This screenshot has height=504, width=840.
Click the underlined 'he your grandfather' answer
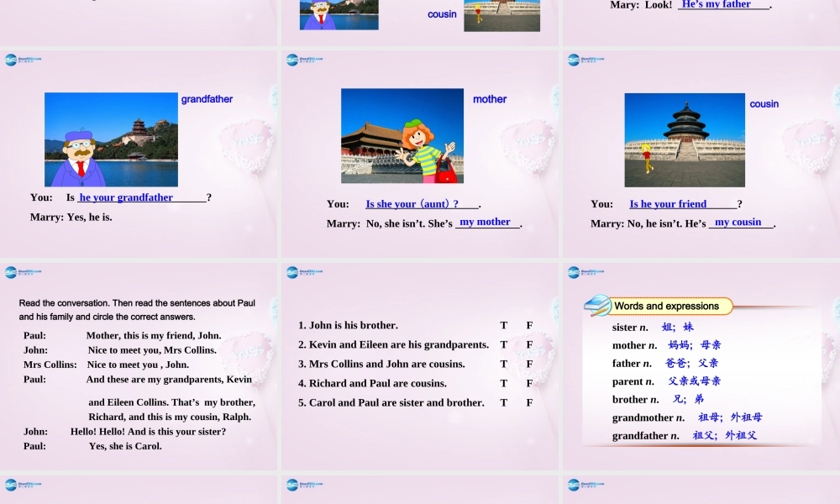point(126,197)
